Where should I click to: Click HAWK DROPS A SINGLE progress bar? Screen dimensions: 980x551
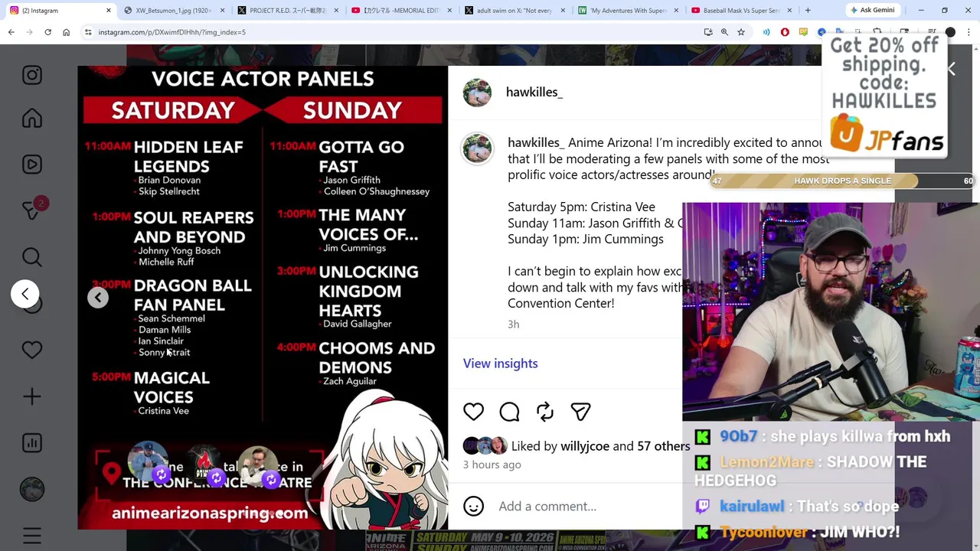842,181
